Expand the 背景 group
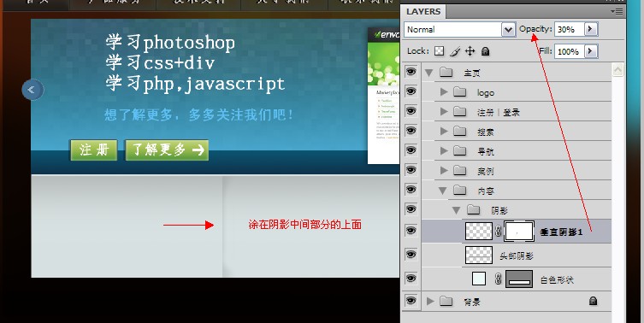 (x=430, y=302)
